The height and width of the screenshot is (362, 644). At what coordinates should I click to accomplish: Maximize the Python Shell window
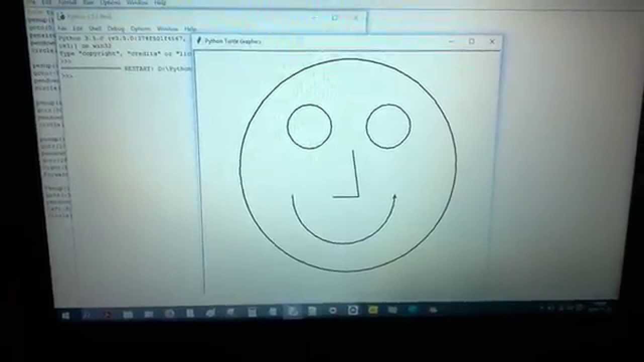[335, 18]
